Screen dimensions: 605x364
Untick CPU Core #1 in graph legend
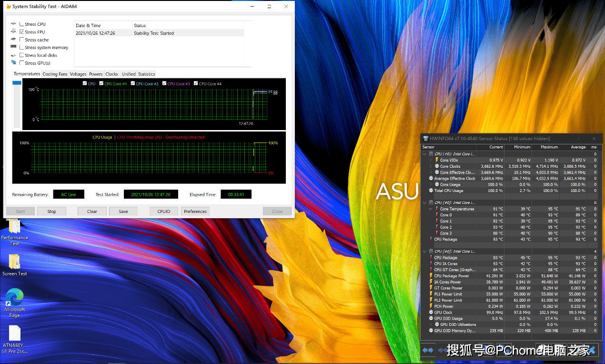(101, 83)
